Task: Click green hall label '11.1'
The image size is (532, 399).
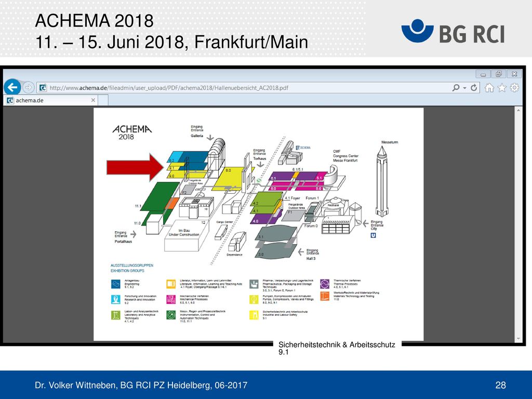Action: [138, 206]
